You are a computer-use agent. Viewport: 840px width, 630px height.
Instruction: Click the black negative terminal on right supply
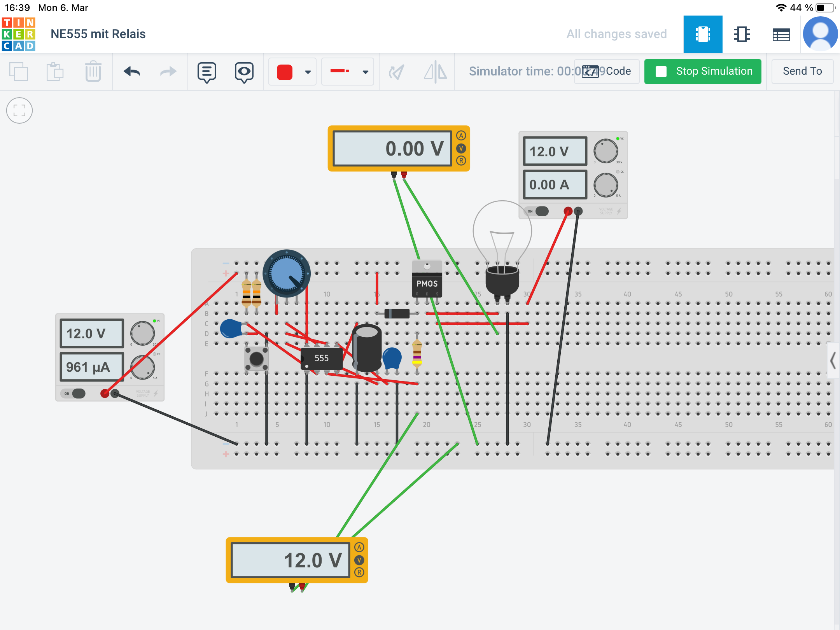[578, 211]
